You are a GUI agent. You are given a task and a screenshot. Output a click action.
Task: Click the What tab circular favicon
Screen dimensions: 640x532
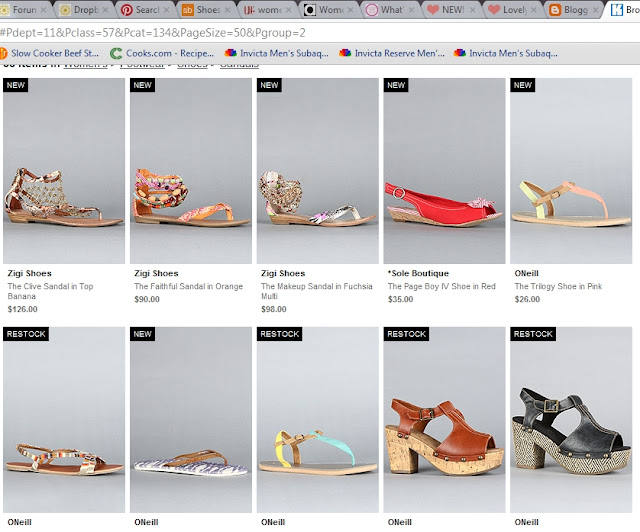pyautogui.click(x=371, y=10)
